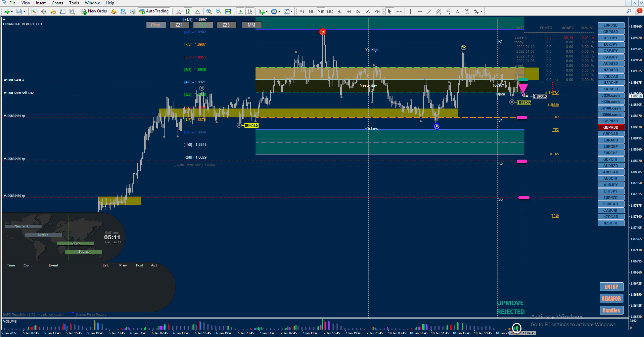Select the Draw trendline tool
This screenshot has width=644, height=337.
click(429, 11)
